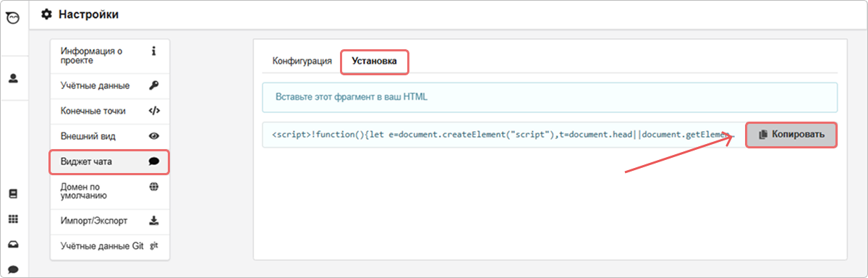
Task: Click the eye icon beside Внешний вид
Action: click(153, 136)
